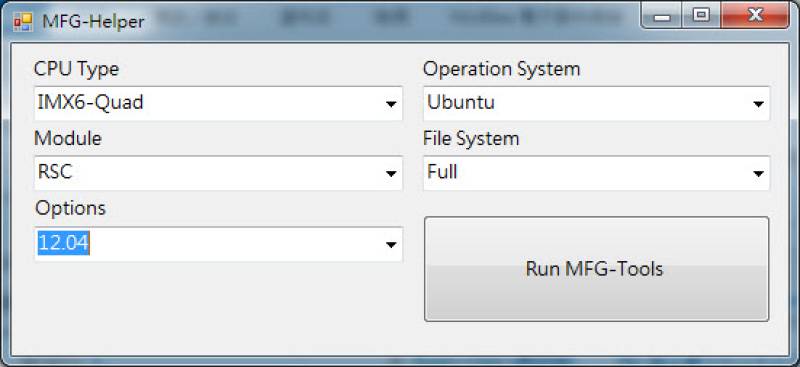Click the Ubuntu combo box text

(461, 103)
